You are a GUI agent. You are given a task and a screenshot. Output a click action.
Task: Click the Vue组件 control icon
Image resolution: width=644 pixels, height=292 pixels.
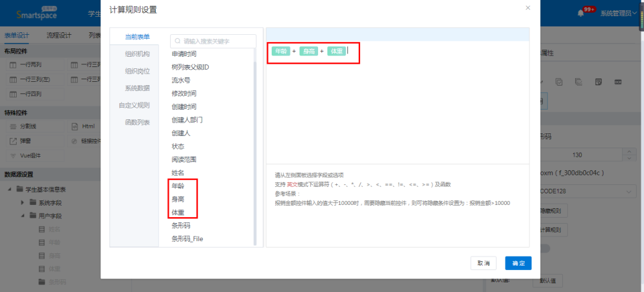point(12,155)
